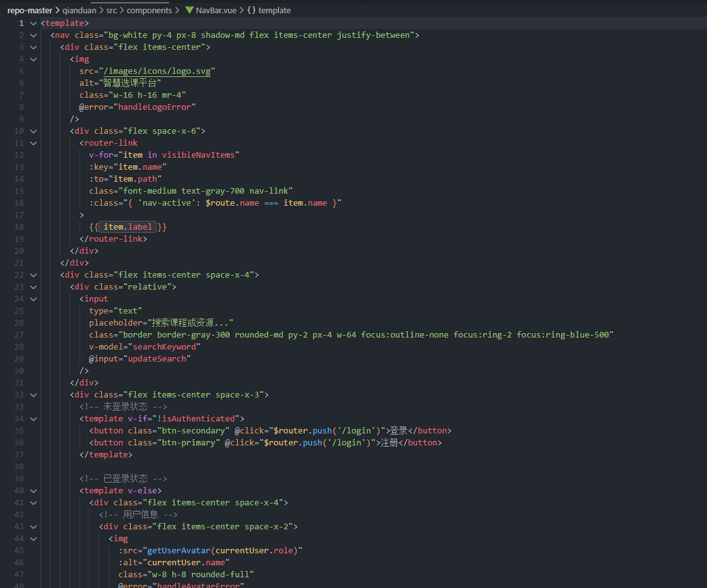Fold the div at line 41

click(x=33, y=502)
